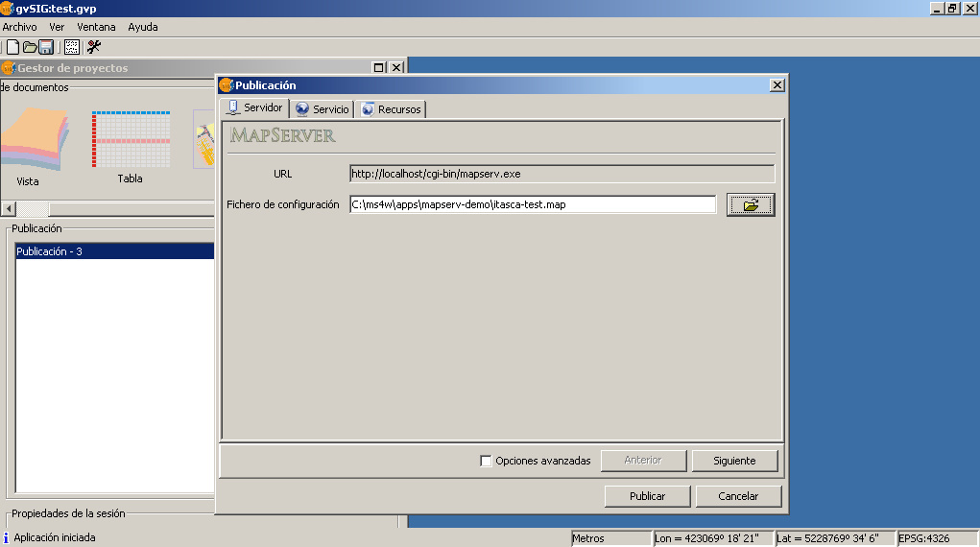Image resolution: width=980 pixels, height=547 pixels.
Task: Browse for configuration file with folder button
Action: point(750,204)
